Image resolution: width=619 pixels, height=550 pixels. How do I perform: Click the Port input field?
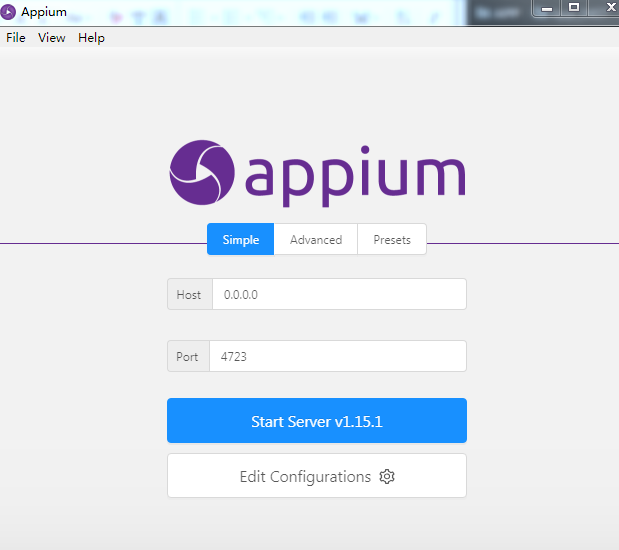coord(338,356)
